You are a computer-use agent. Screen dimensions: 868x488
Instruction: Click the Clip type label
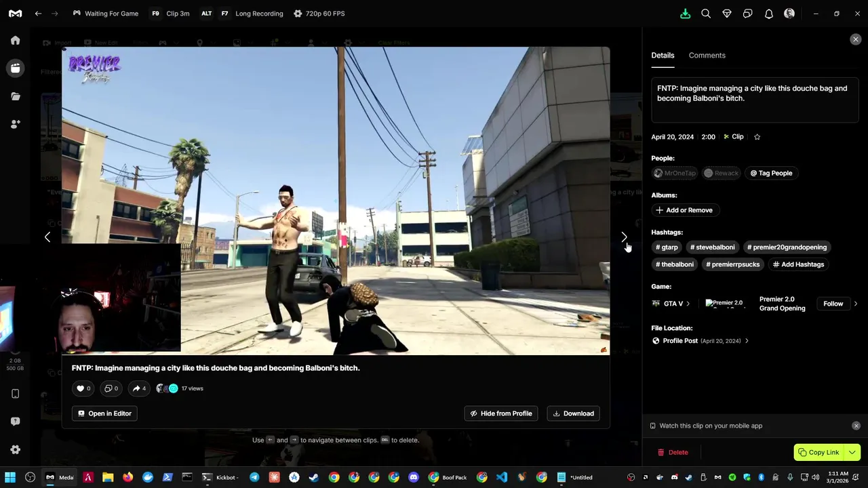pyautogui.click(x=734, y=137)
